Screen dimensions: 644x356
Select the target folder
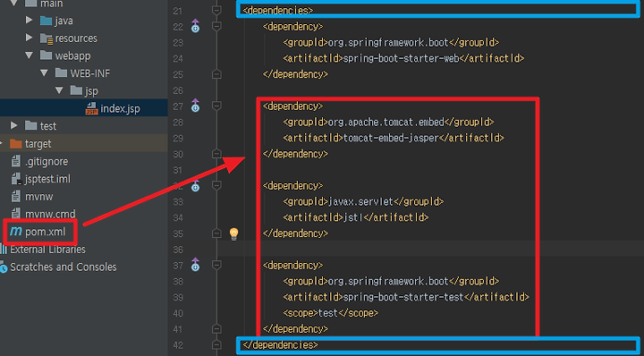coord(38,144)
